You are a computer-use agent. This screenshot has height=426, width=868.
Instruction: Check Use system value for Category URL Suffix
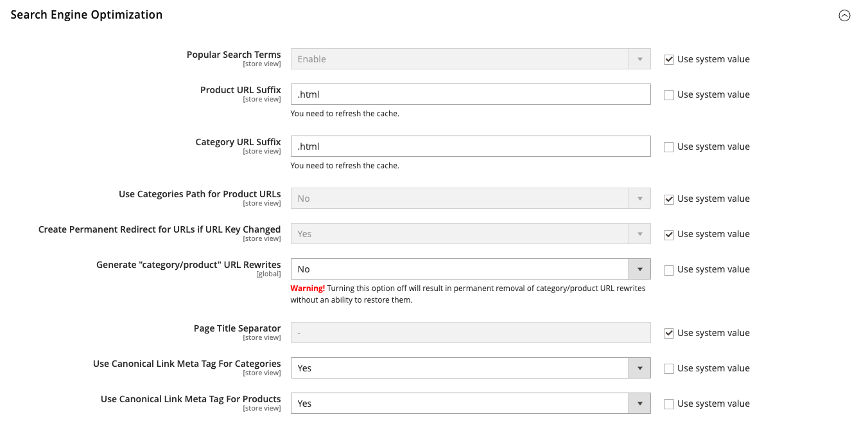[668, 146]
